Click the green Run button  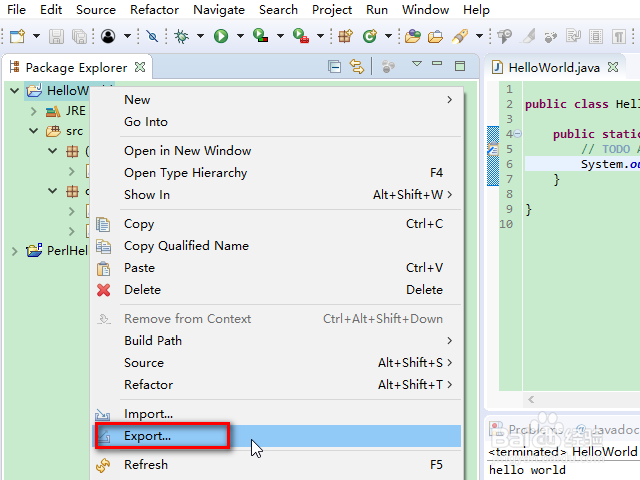tap(221, 36)
